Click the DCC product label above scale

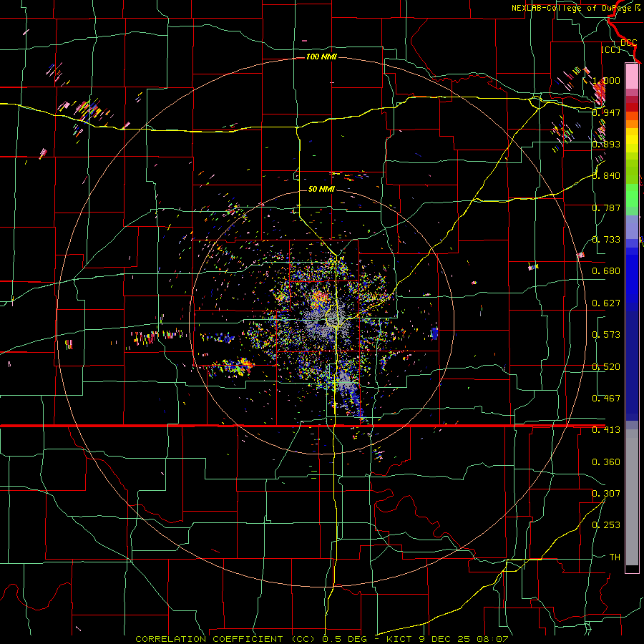629,43
